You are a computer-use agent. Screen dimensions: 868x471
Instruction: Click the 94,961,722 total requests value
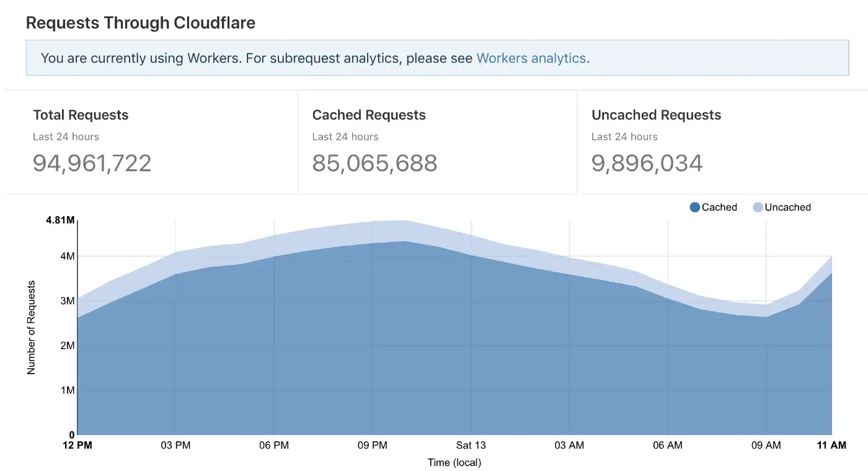coord(92,163)
